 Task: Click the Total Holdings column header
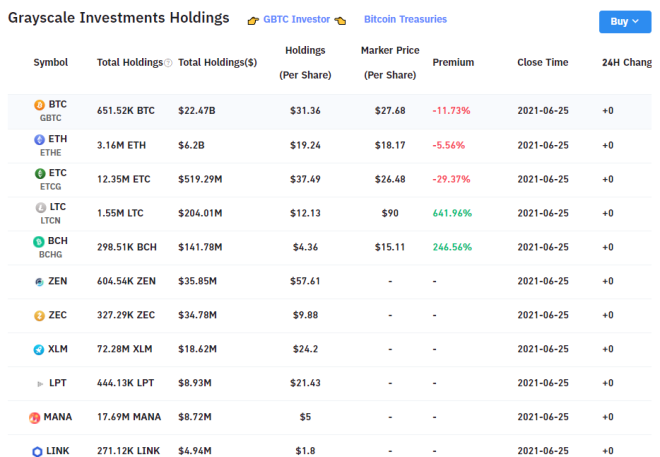[130, 62]
